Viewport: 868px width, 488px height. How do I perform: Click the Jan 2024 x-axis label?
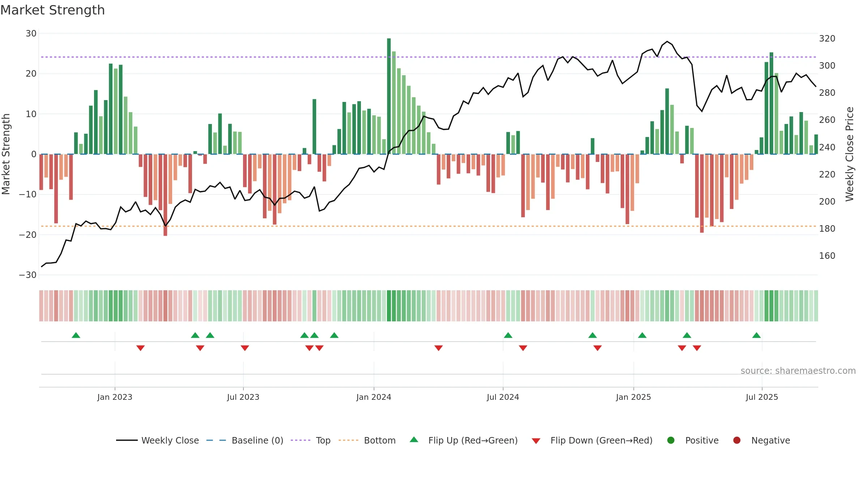pyautogui.click(x=374, y=397)
